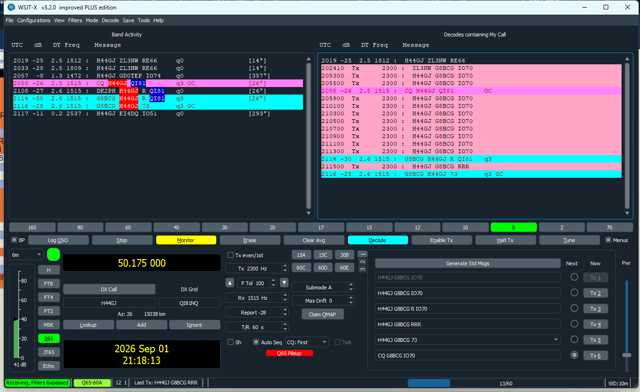Open the CQ: First dropdown
Screen dimensions: 640x392
pyautogui.click(x=307, y=342)
